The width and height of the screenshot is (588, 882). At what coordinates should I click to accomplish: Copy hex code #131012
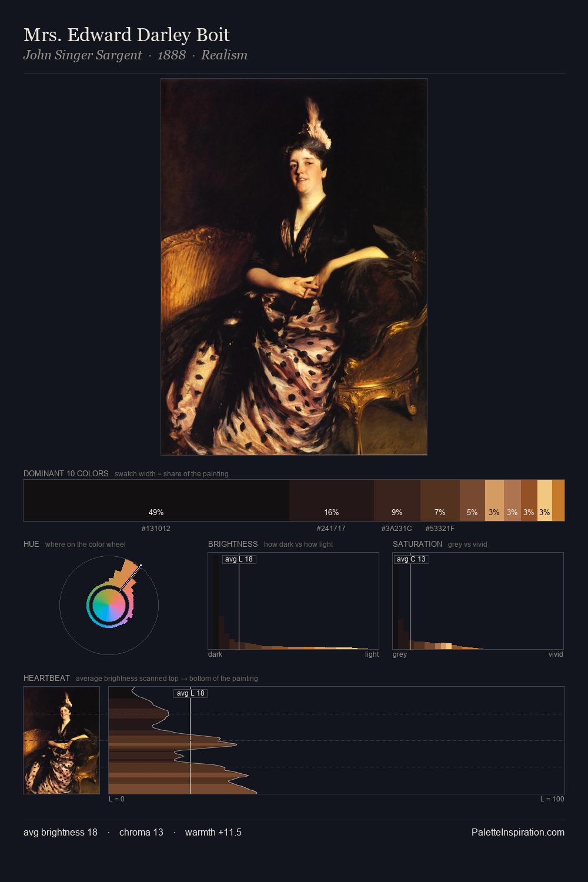(156, 529)
